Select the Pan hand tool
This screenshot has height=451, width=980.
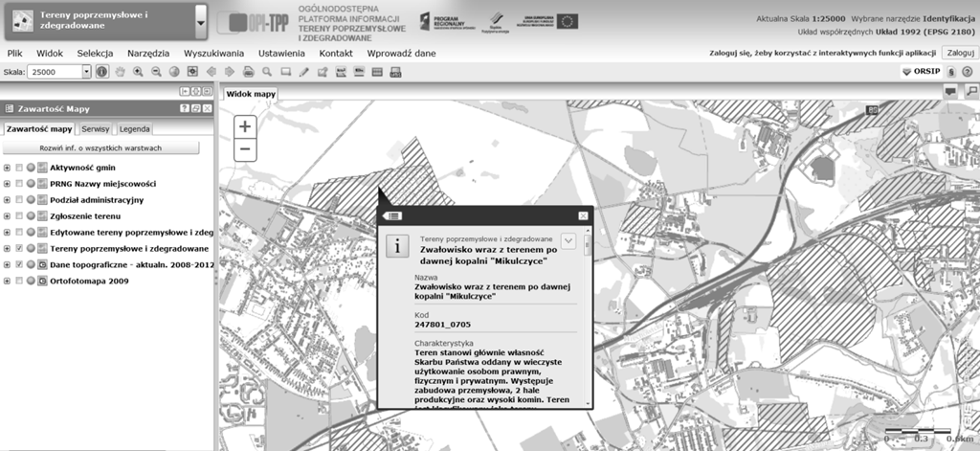click(x=120, y=72)
